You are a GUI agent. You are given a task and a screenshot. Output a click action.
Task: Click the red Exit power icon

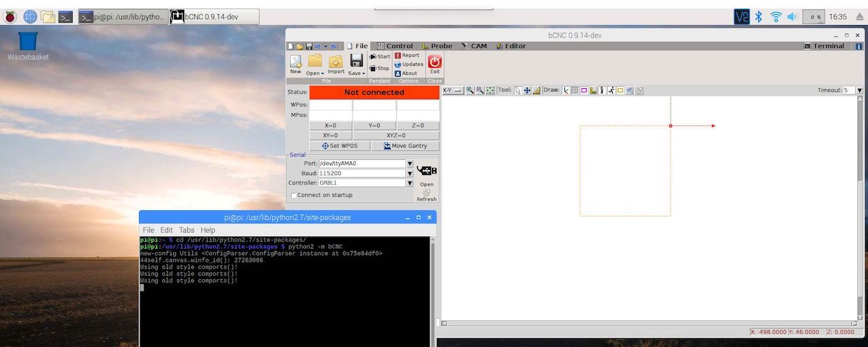tap(435, 61)
